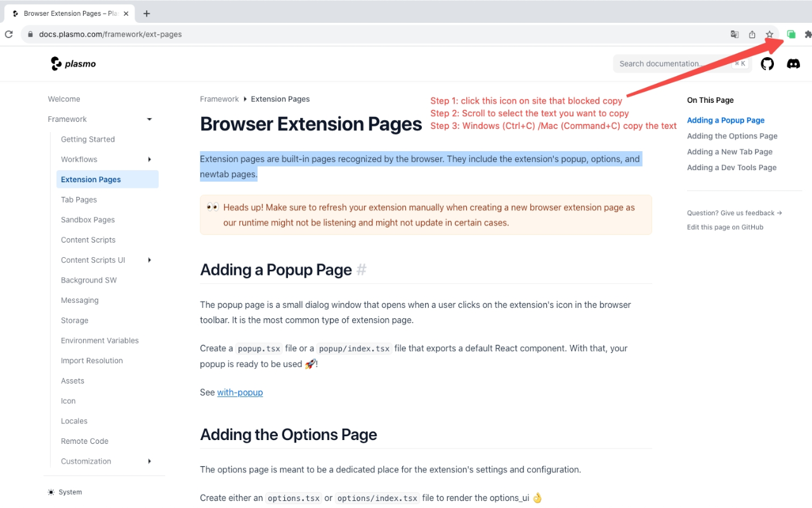
Task: Click the Plasmo logo
Action: (x=74, y=63)
